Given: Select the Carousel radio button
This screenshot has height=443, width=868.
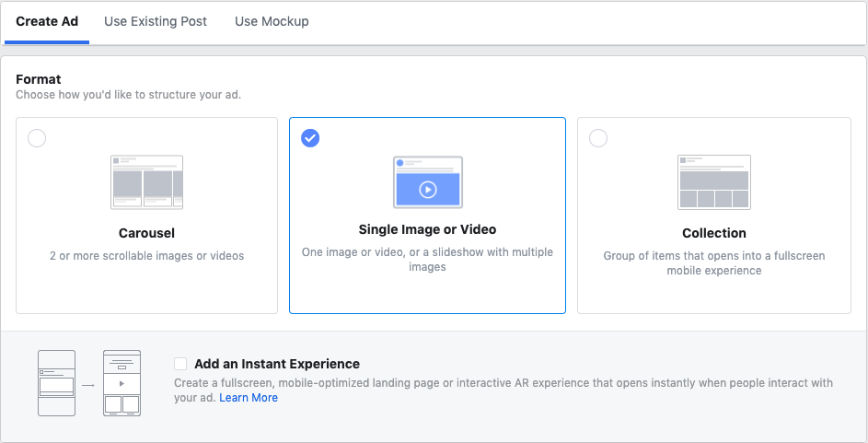Looking at the screenshot, I should click(x=37, y=138).
